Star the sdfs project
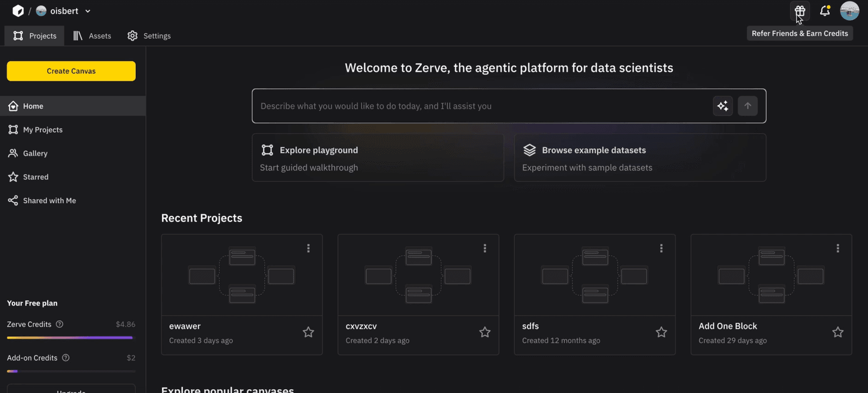Viewport: 868px width, 393px height. coord(661,332)
